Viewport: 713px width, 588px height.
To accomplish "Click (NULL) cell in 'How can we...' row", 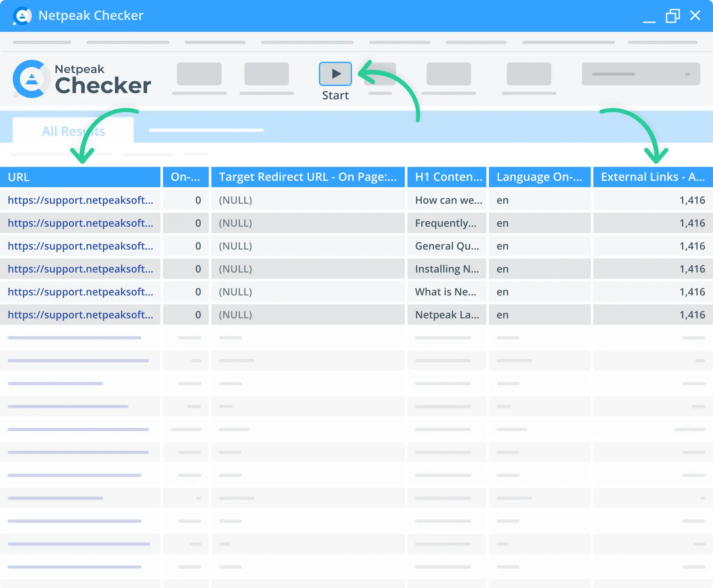I will 308,200.
